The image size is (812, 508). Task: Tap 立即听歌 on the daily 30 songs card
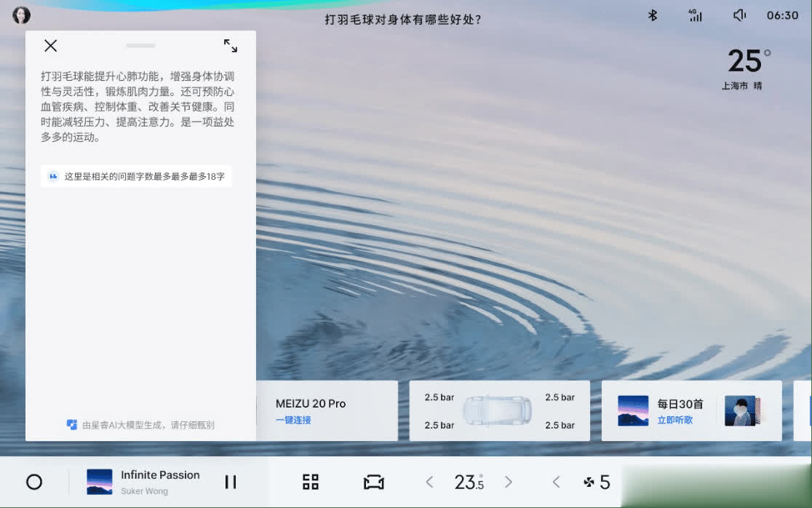tap(674, 420)
